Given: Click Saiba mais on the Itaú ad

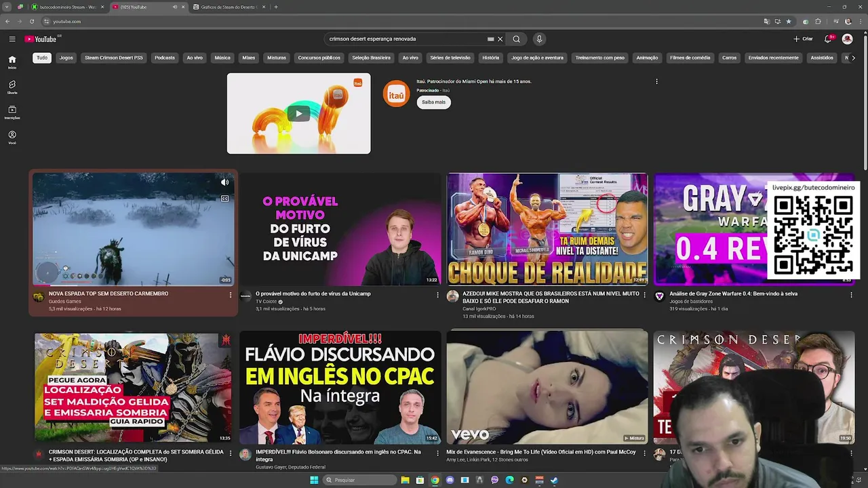Looking at the screenshot, I should coord(433,102).
